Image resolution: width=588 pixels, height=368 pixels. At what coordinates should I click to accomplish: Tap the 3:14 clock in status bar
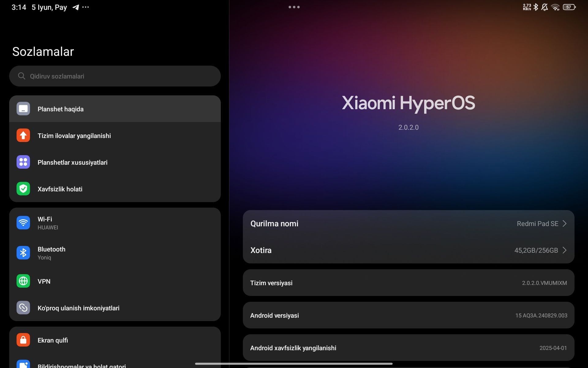point(19,7)
